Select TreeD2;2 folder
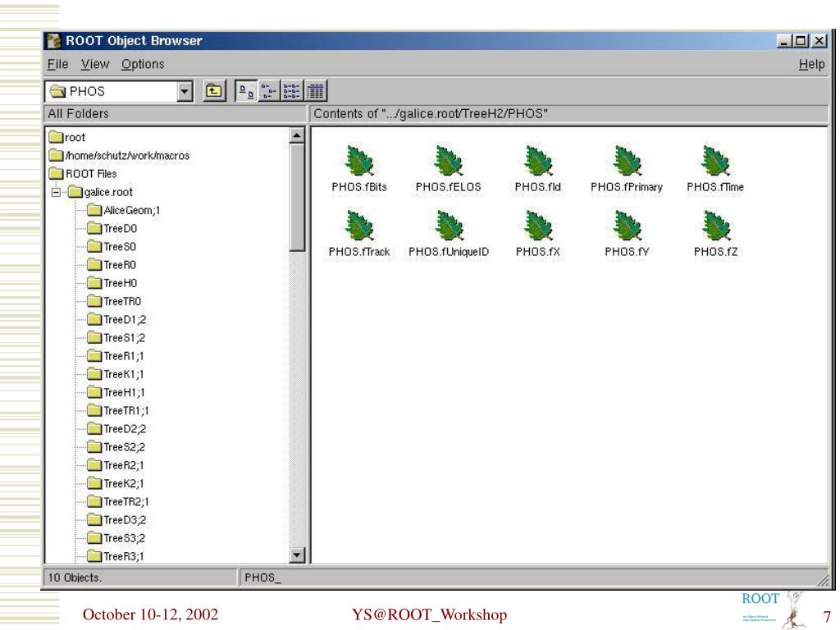 click(x=116, y=428)
